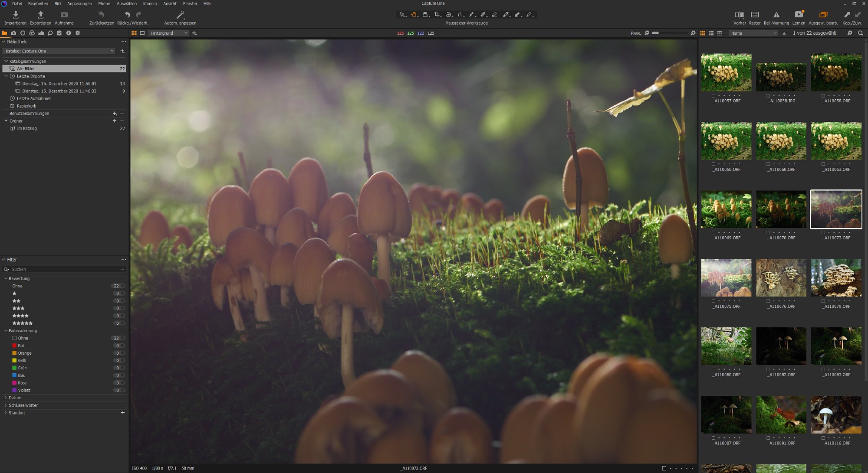
Task: Open the Name sort dropdown
Action: click(x=754, y=33)
